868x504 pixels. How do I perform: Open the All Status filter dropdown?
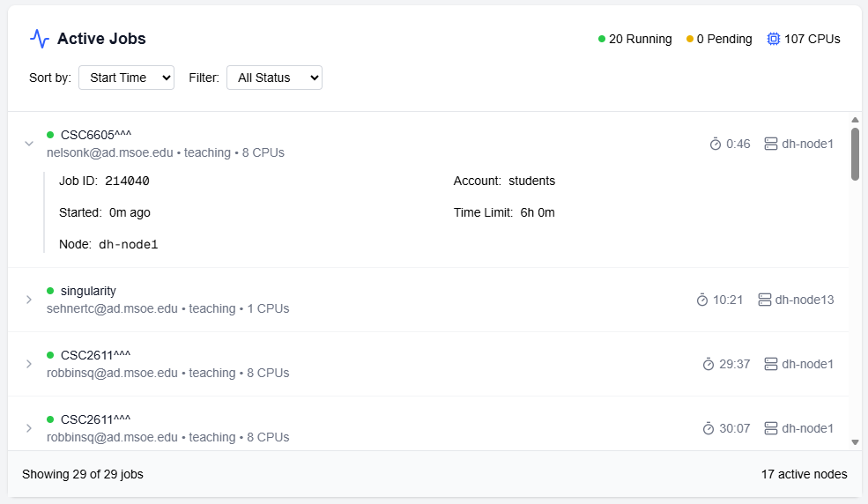pyautogui.click(x=274, y=78)
